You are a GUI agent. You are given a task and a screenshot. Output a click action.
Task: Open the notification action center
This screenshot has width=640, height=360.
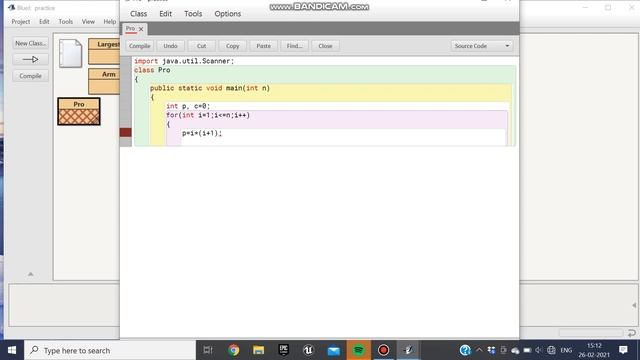pyautogui.click(x=623, y=350)
